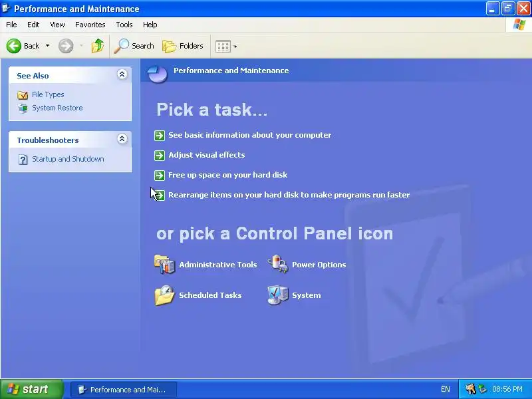Click the See Also panel heading
The width and height of the screenshot is (532, 399).
pos(33,76)
